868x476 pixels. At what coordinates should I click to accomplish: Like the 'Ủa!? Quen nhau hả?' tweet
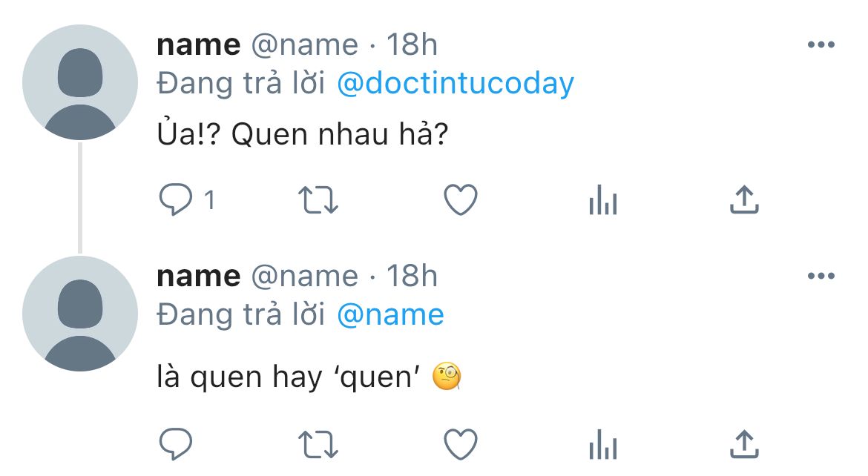[x=460, y=200]
